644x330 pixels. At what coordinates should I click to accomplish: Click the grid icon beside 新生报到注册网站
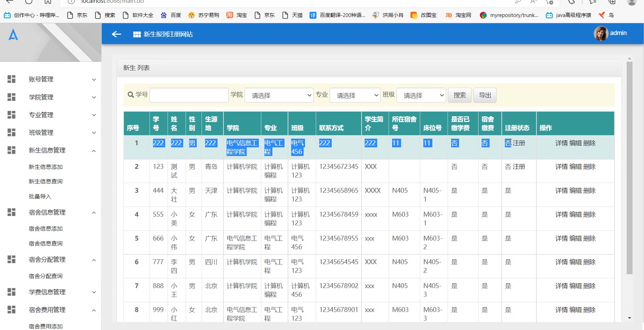pos(137,34)
